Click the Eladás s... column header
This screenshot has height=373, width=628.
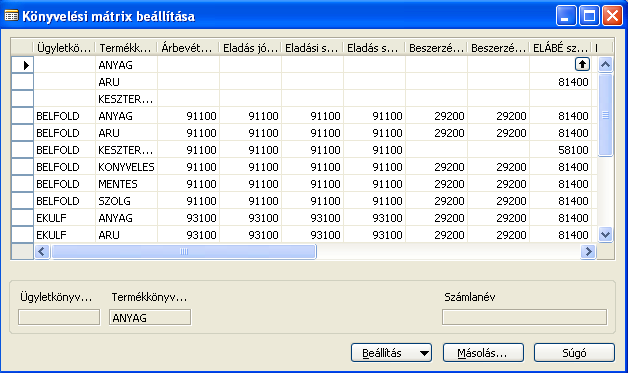click(374, 48)
